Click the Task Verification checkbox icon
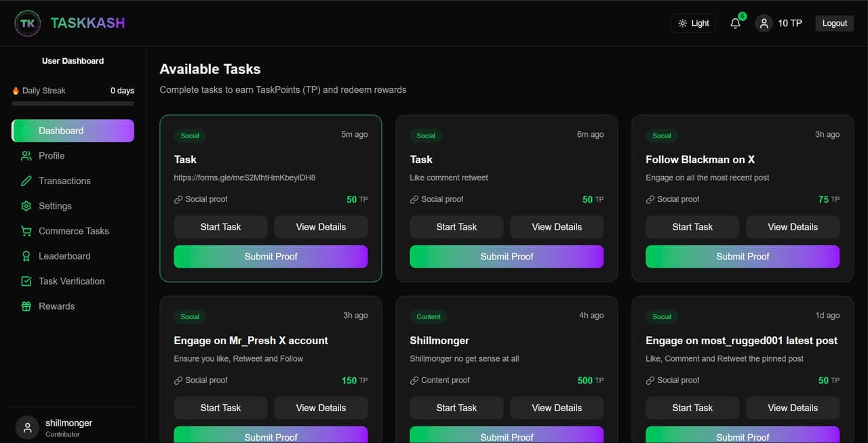The image size is (868, 443). coord(26,281)
